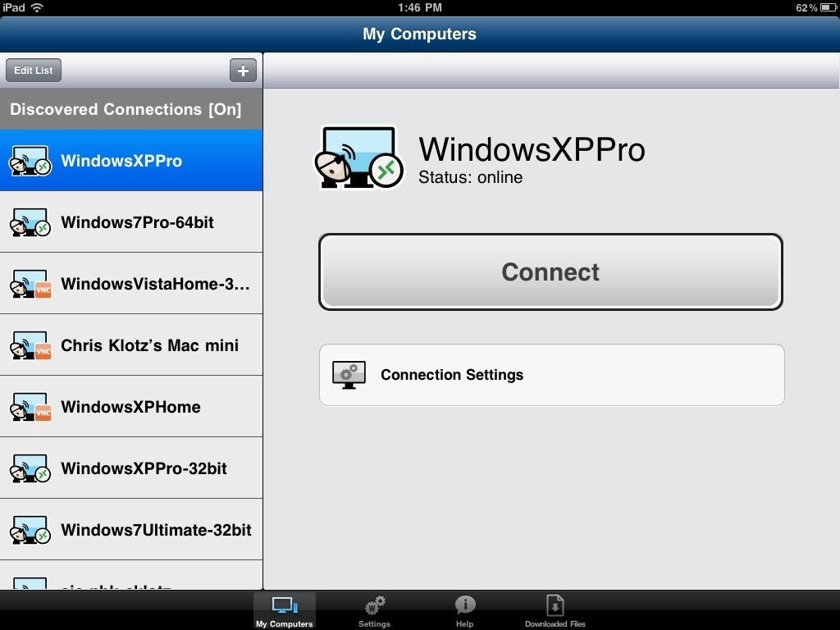
Task: Select WindowsXPPro in the computer list
Action: [131, 160]
